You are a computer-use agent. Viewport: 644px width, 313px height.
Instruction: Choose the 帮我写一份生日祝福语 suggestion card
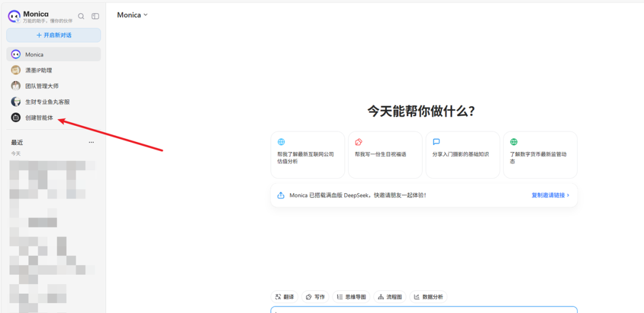pos(385,155)
